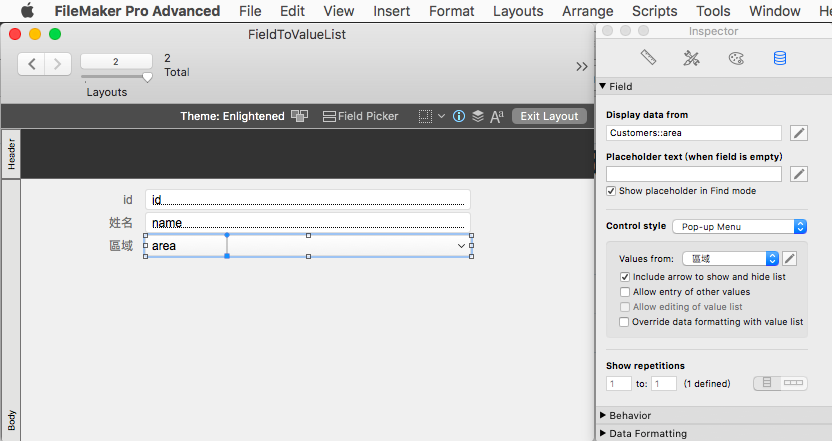Enable Allow entry of other values
Viewport: 832px width, 441px height.
point(625,292)
